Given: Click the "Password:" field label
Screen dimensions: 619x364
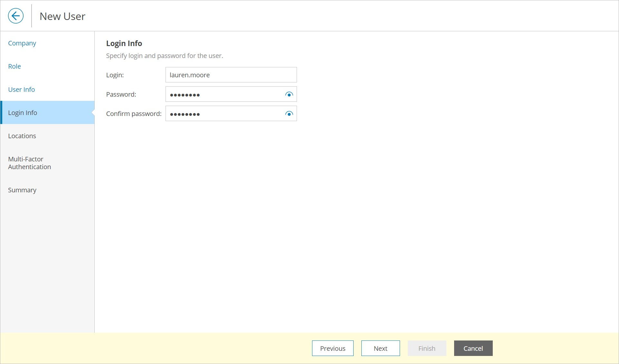Looking at the screenshot, I should (121, 94).
